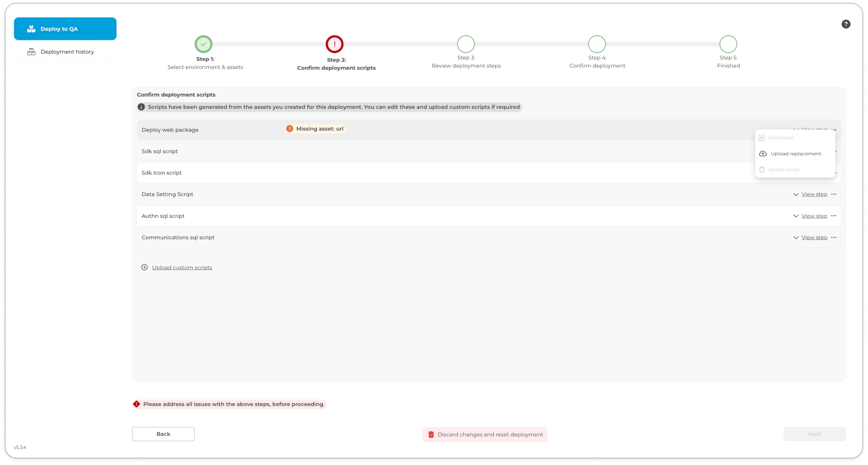The width and height of the screenshot is (868, 465).
Task: Expand View step for Communications sql script
Action: coord(814,238)
